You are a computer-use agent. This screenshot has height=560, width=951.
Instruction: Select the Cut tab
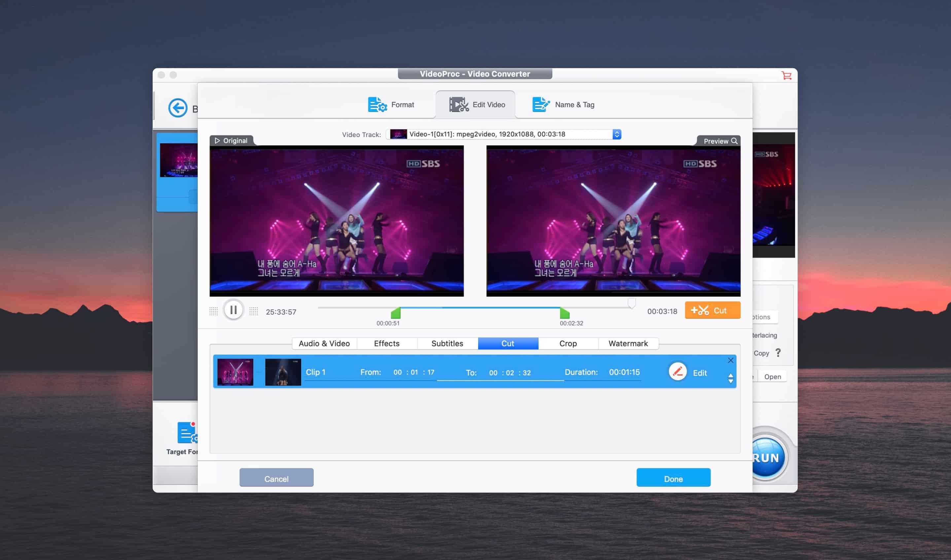[x=508, y=343]
